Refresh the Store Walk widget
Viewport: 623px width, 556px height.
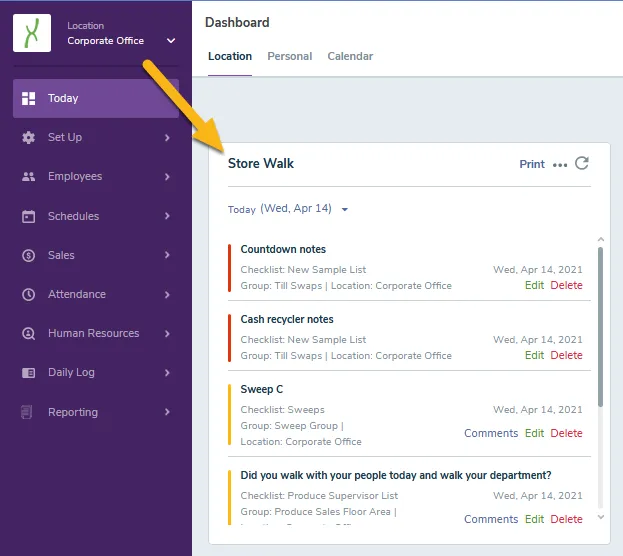coord(582,163)
